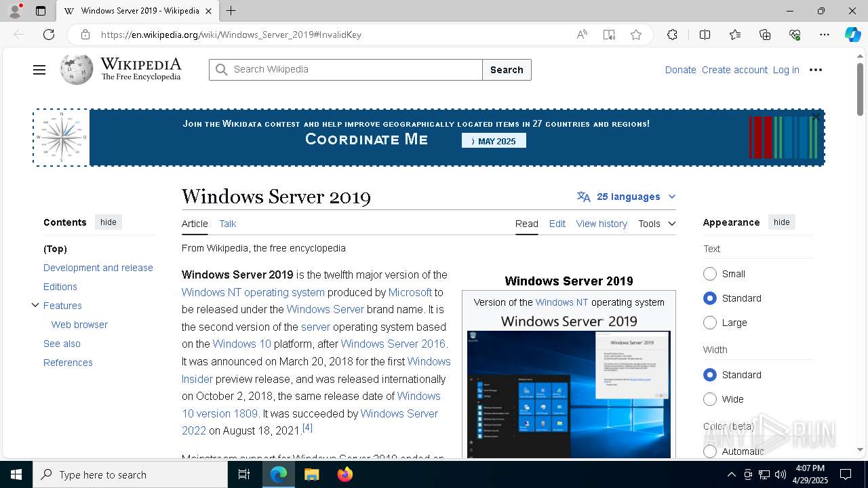Select Wide page width
868x488 pixels.
click(x=710, y=399)
